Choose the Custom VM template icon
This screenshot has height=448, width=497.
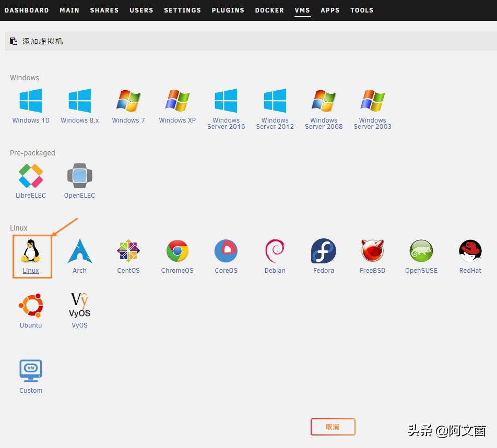(31, 370)
